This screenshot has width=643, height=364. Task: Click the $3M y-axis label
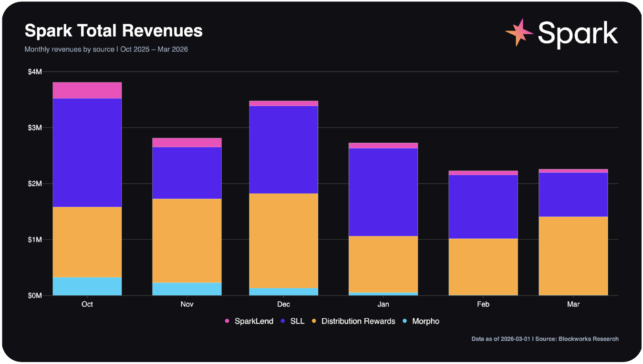pos(35,128)
